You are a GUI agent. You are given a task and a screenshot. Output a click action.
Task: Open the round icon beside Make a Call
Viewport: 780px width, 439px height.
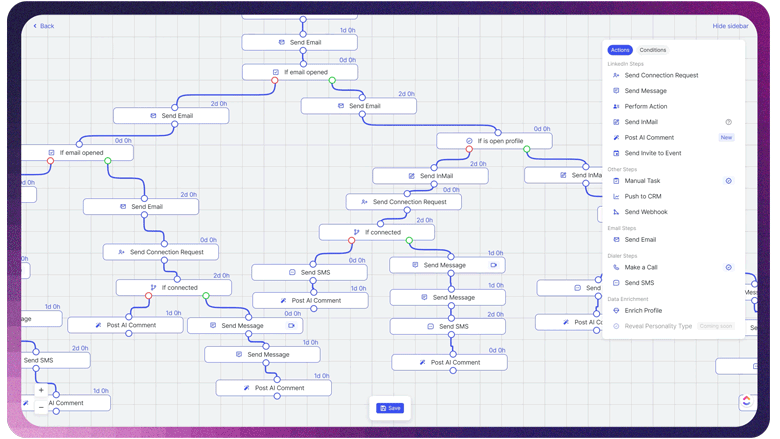(x=728, y=267)
